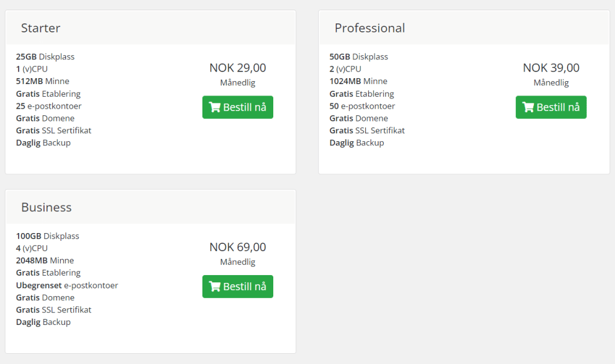
Task: Select the Starter card heading
Action: [x=41, y=28]
